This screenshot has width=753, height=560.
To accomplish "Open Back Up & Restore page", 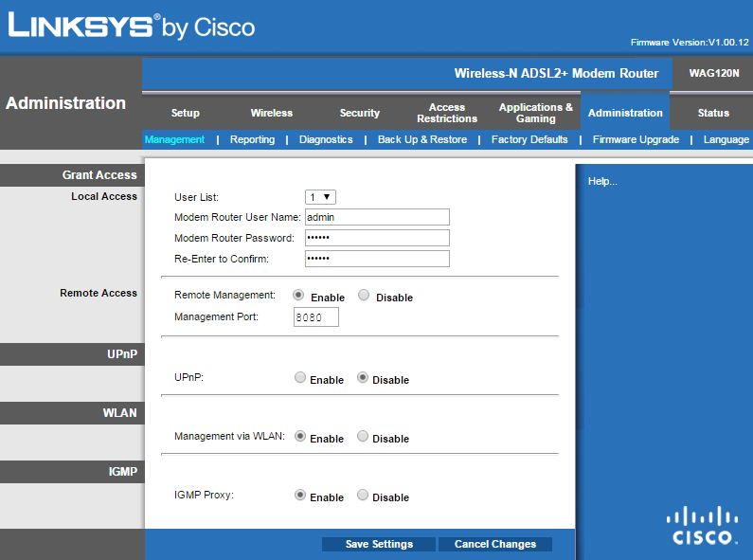I will [422, 139].
